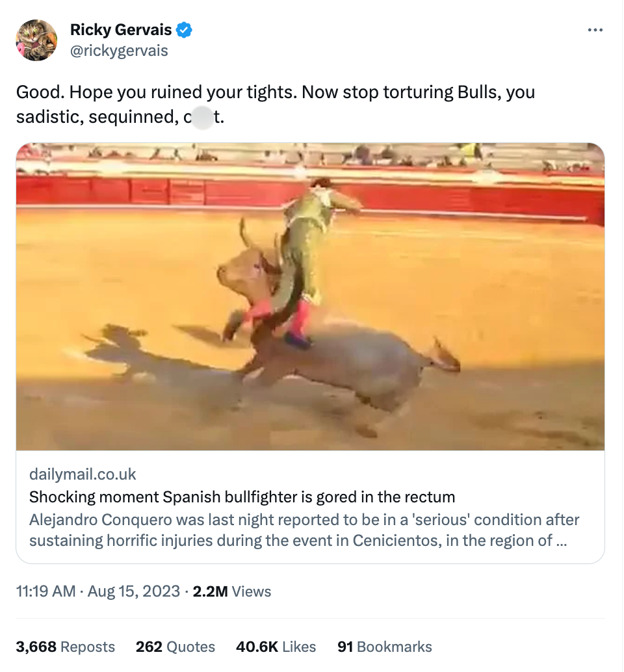Screen dimensions: 624x672
Task: Open the 262 Quotes list
Action: click(175, 647)
